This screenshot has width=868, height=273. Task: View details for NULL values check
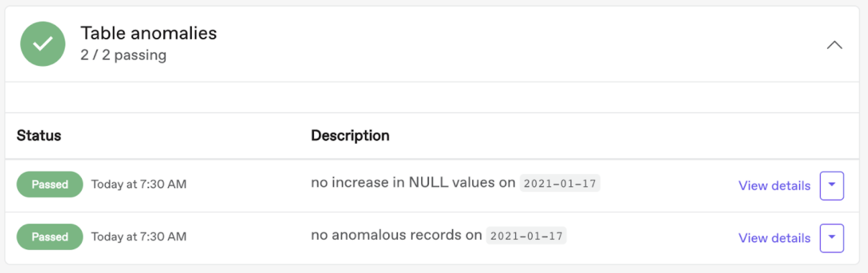click(774, 185)
